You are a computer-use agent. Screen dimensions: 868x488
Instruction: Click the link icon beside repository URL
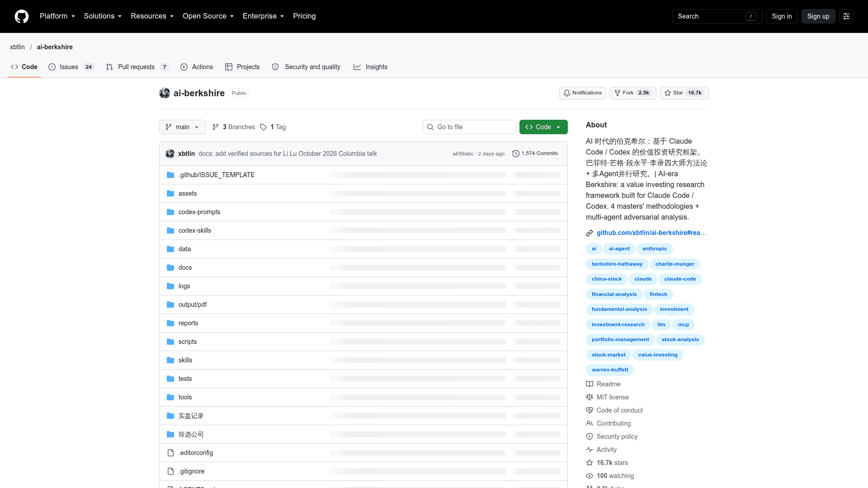(590, 233)
